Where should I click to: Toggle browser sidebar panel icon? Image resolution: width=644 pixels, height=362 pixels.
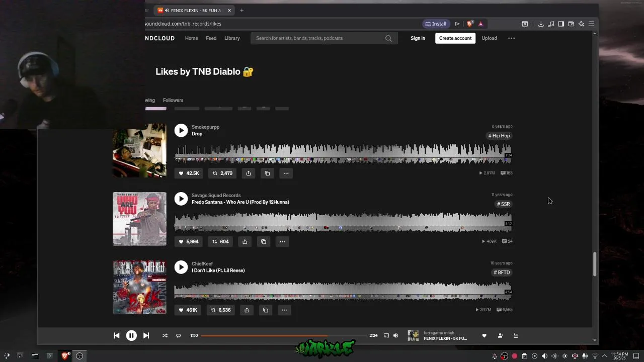[561, 24]
